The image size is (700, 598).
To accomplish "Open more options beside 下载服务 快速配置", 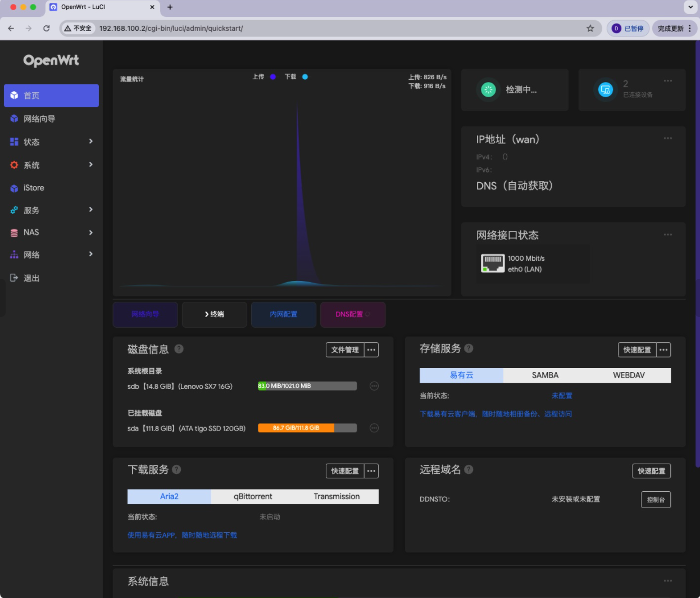I will pyautogui.click(x=371, y=471).
